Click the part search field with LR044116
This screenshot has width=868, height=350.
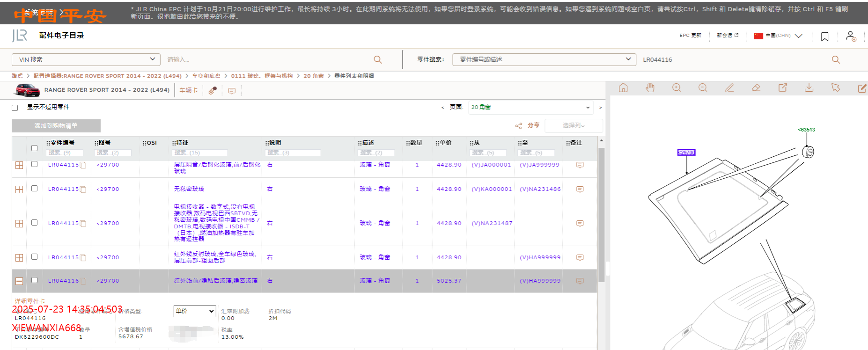click(x=735, y=59)
